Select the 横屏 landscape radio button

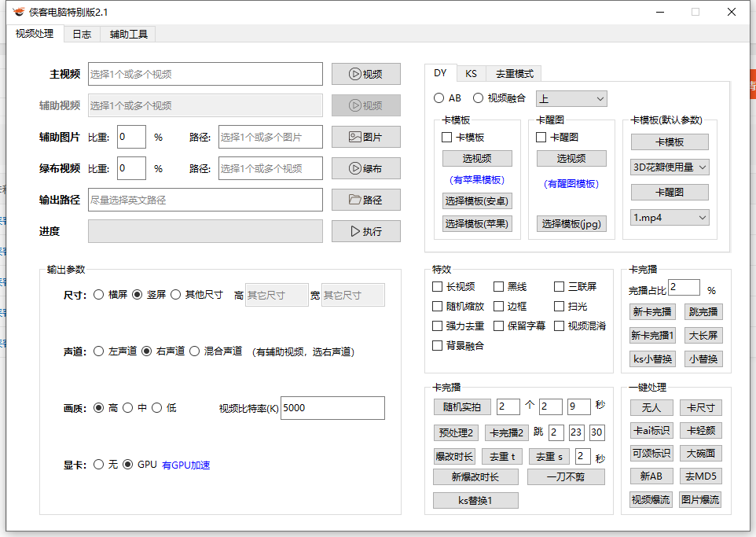(x=99, y=295)
